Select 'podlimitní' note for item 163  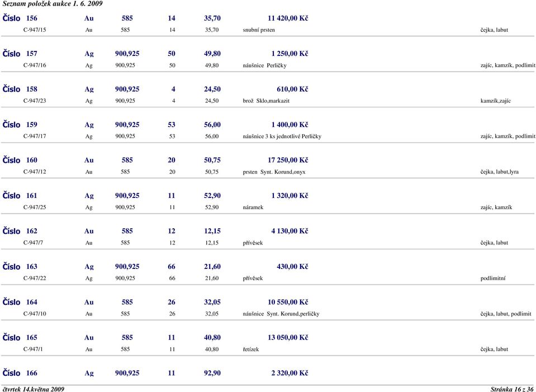pos(493,278)
